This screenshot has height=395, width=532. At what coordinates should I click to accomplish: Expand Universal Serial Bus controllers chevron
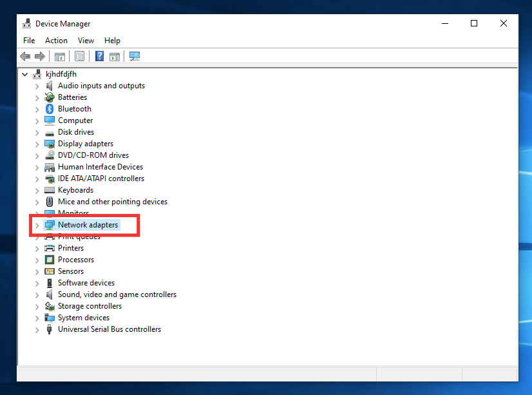pos(37,330)
